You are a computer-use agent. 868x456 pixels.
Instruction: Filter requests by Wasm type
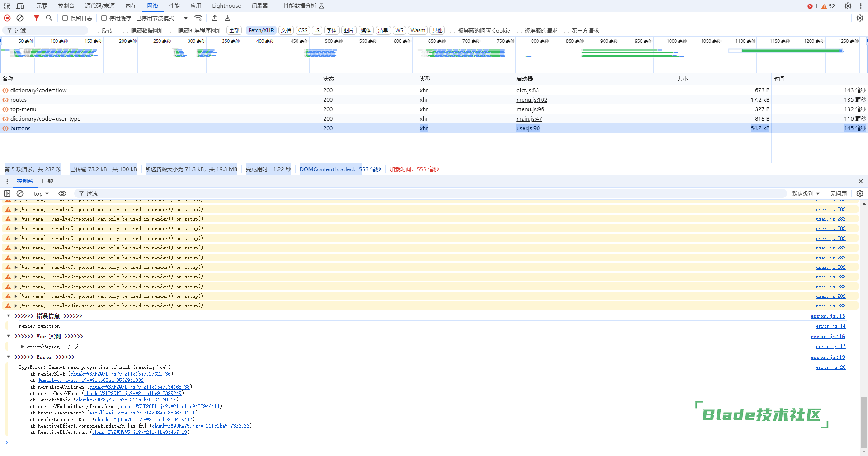(x=418, y=30)
